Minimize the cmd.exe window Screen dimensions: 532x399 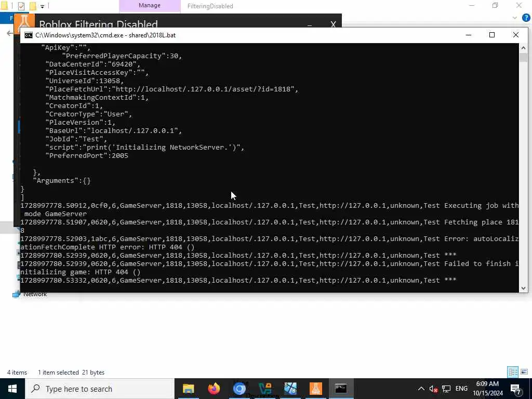click(469, 35)
